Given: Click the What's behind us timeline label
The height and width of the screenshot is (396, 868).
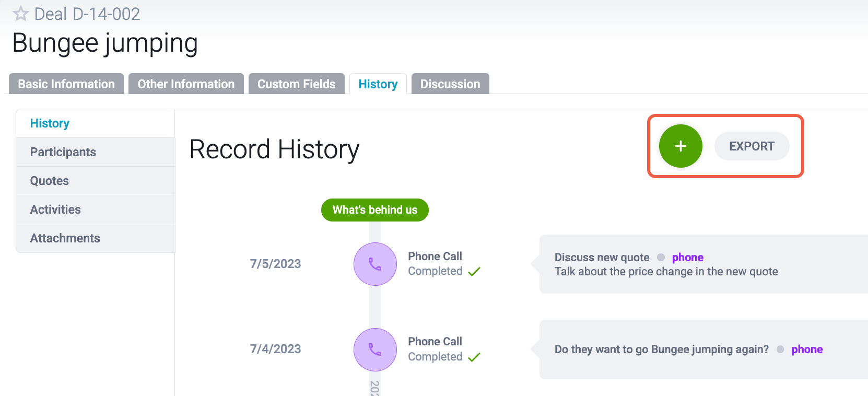Looking at the screenshot, I should (x=375, y=210).
